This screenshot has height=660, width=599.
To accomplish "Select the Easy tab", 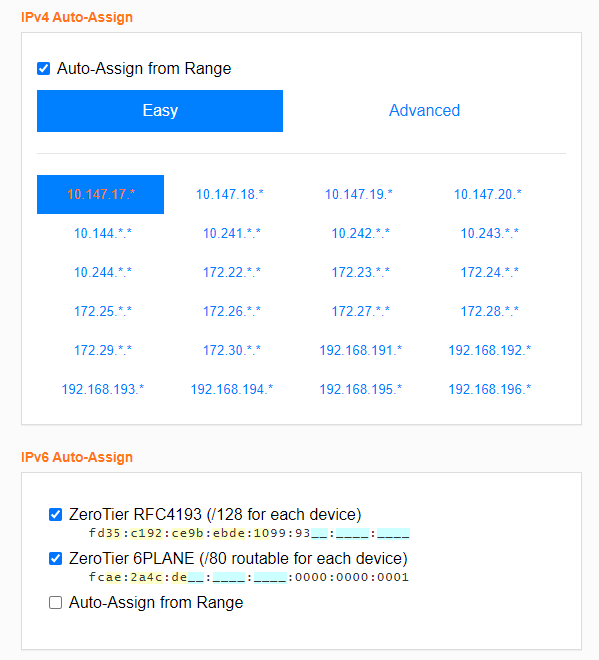I will click(160, 111).
